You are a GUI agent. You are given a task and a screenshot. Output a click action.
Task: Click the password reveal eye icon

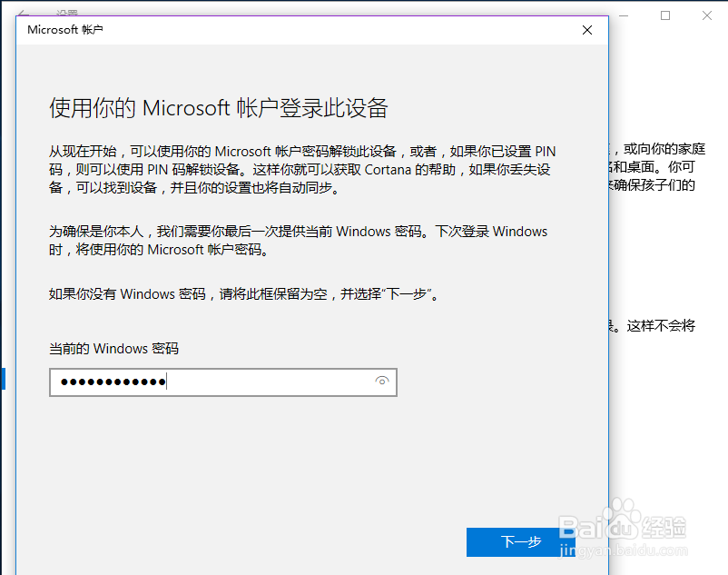(x=381, y=382)
